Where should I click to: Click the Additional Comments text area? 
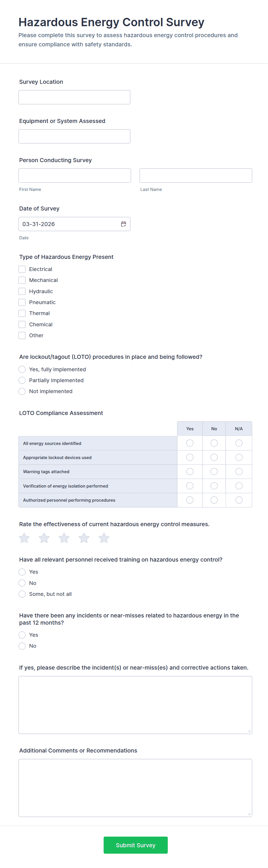135,788
